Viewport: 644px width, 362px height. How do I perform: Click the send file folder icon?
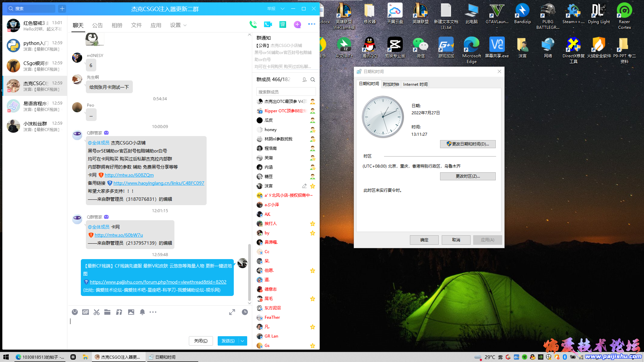(107, 312)
